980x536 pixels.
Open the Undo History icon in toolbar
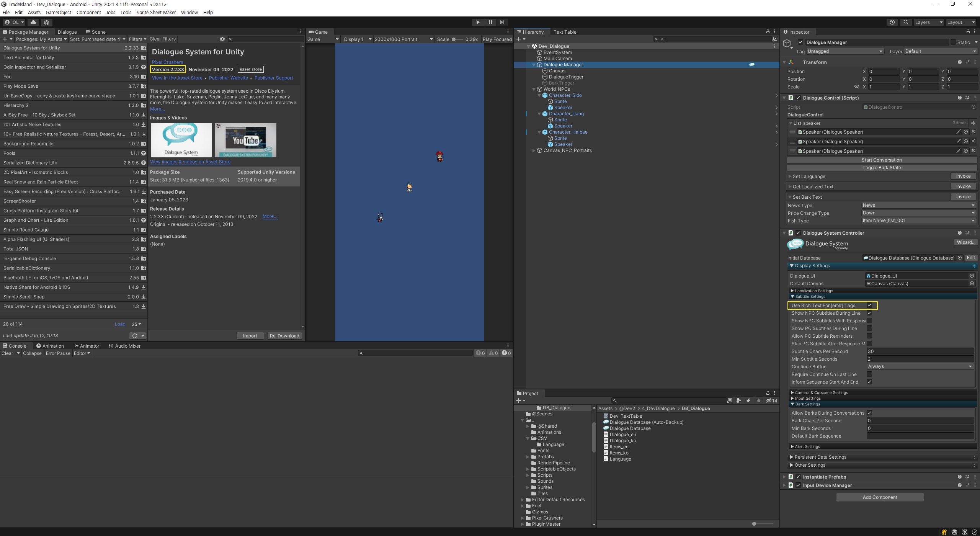(892, 22)
